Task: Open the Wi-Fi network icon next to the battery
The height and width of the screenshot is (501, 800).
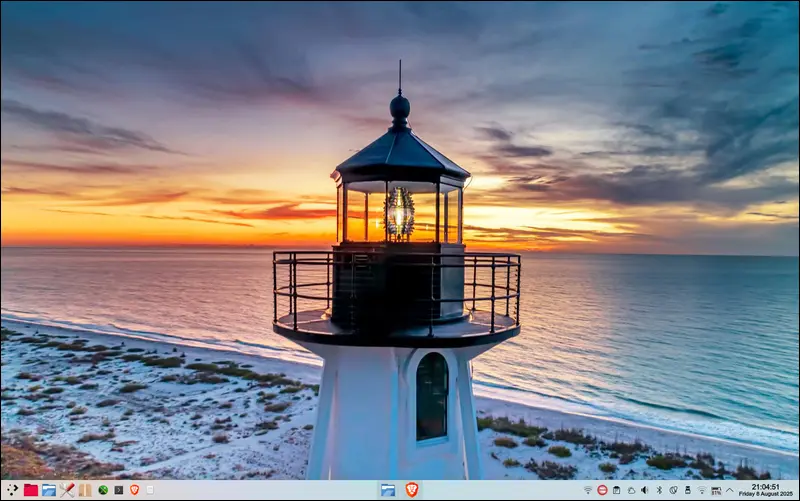Action: pyautogui.click(x=702, y=490)
